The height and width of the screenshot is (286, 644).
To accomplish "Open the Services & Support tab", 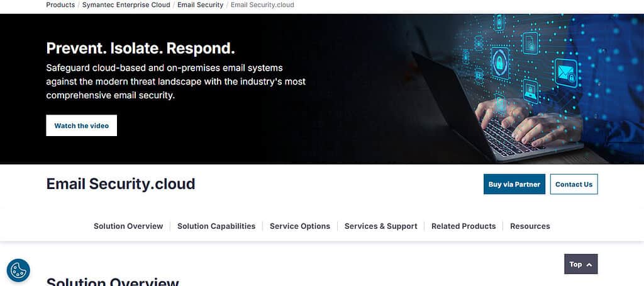I will coord(380,226).
